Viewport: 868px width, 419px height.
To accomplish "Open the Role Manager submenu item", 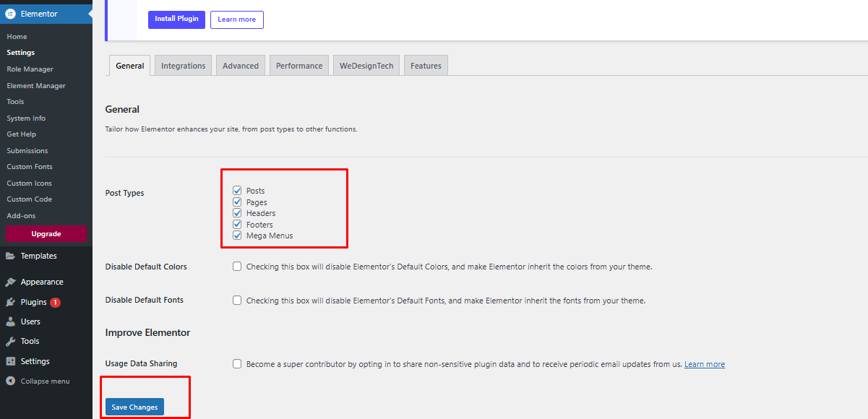I will tap(30, 69).
